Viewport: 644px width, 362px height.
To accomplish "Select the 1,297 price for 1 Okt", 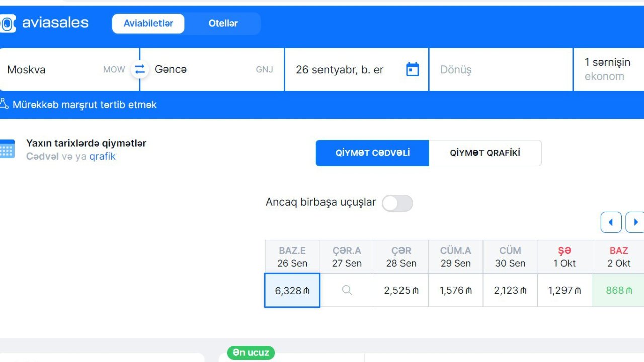I will tap(565, 290).
